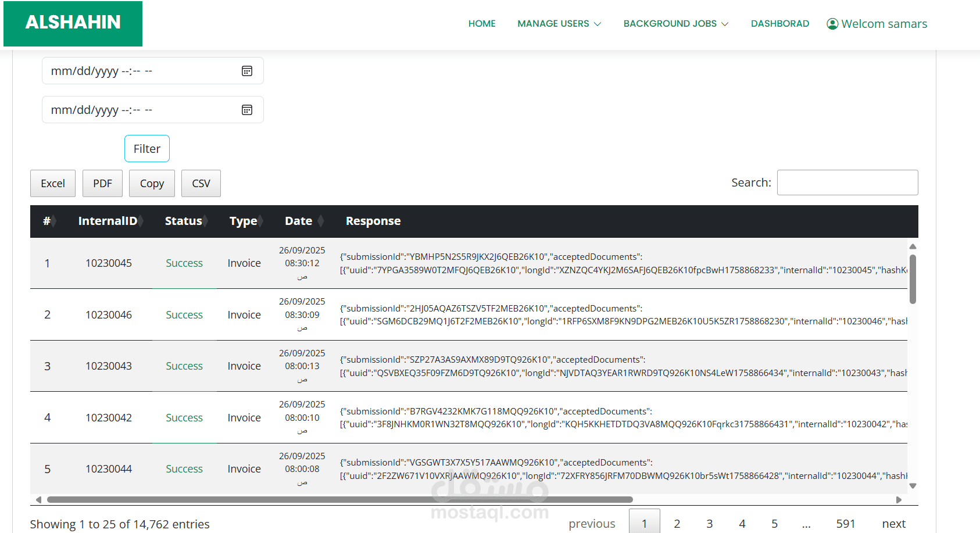980x533 pixels.
Task: Click the table vertical scrollbar thumb
Action: coord(913,279)
